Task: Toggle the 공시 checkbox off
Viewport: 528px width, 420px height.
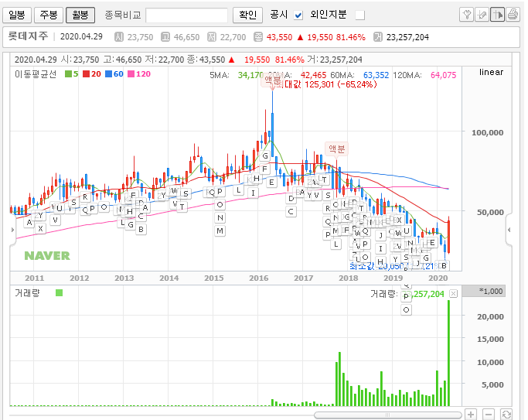Action: click(x=298, y=15)
